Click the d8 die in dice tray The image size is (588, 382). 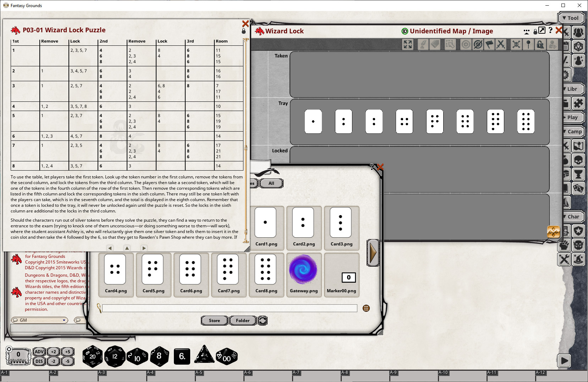(159, 356)
